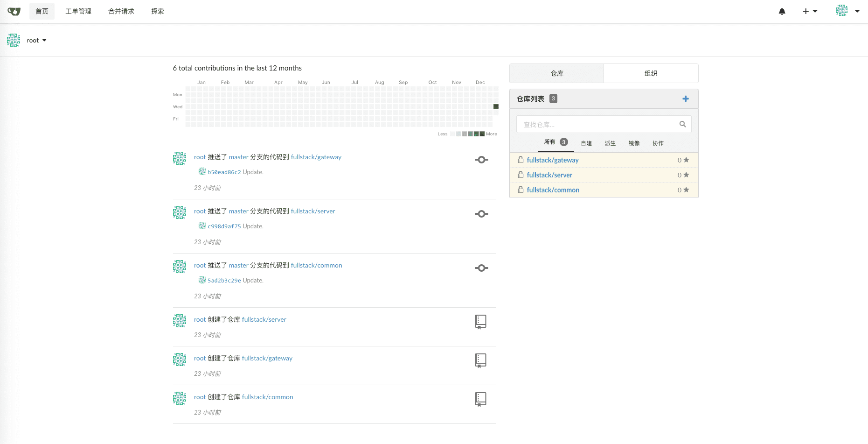Image resolution: width=868 pixels, height=444 pixels.
Task: Open the create new plus dropdown menu
Action: coord(810,11)
